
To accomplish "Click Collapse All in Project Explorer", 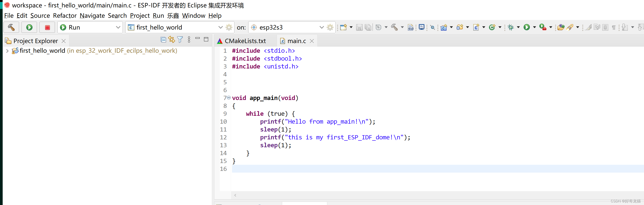I will tap(163, 40).
